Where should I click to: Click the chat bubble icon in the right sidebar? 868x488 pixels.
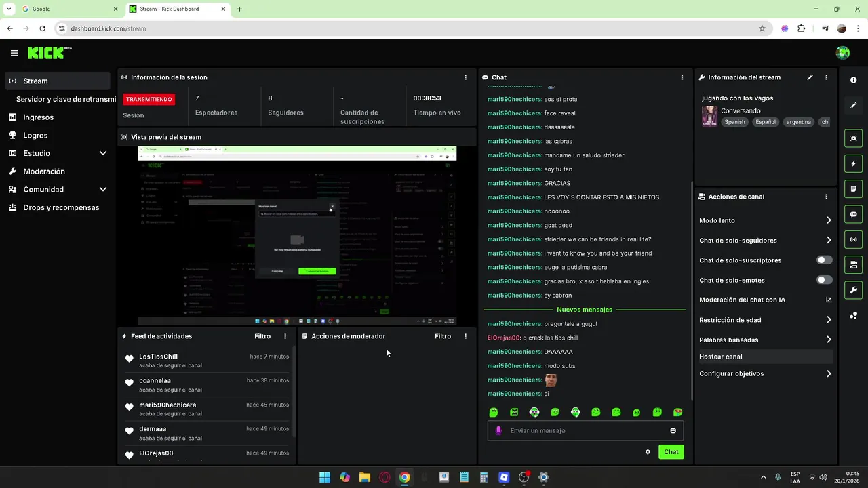point(853,214)
